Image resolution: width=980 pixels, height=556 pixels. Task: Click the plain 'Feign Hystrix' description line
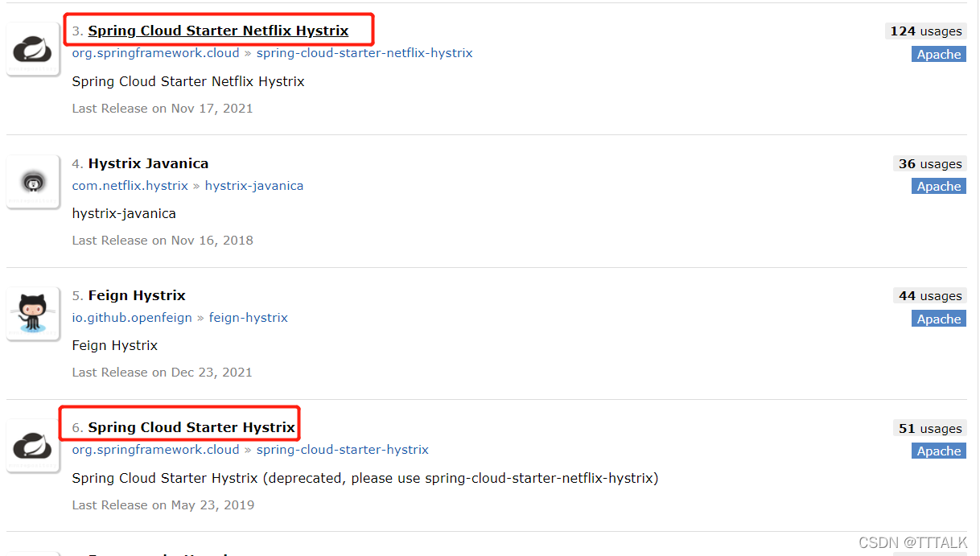point(115,346)
